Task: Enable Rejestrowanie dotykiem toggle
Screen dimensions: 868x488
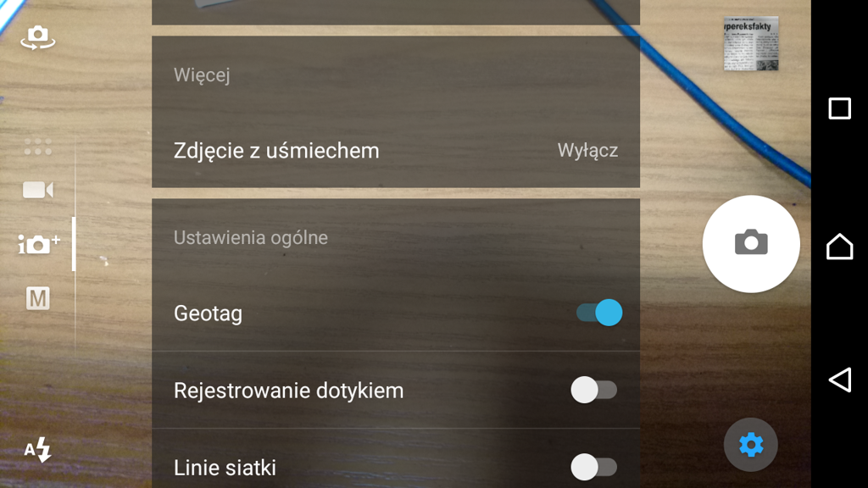Action: (594, 390)
